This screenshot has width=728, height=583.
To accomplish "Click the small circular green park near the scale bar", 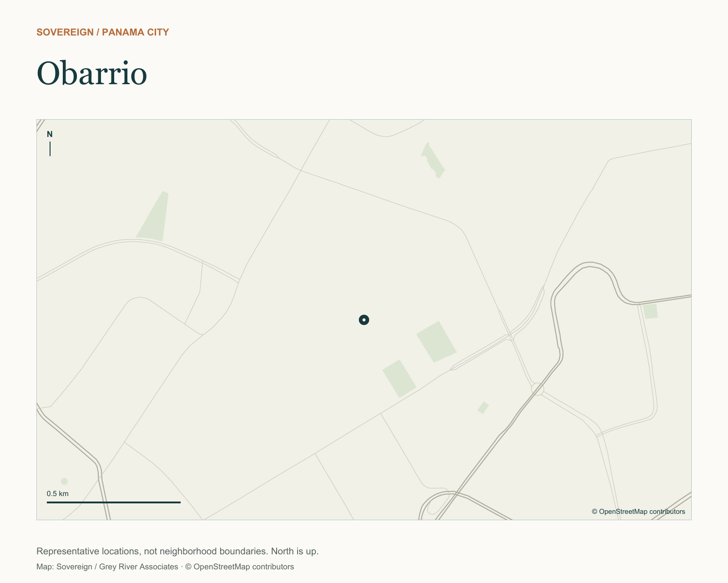I will pos(64,482).
